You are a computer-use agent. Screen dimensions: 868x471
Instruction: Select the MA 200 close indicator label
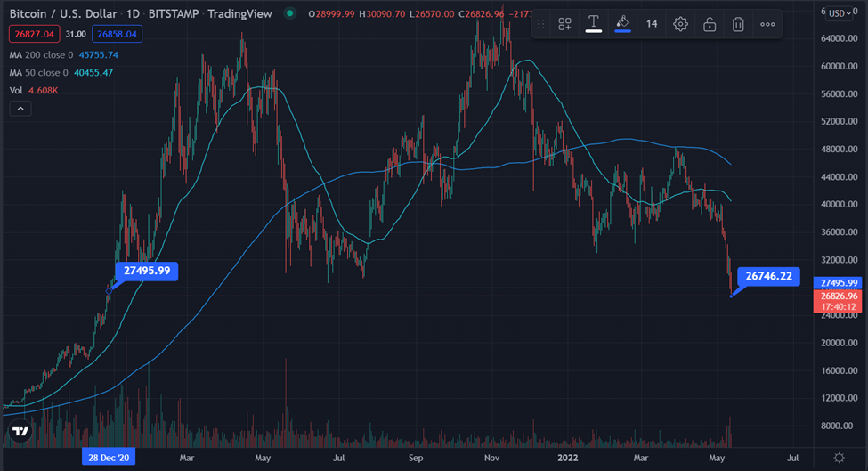coord(41,55)
